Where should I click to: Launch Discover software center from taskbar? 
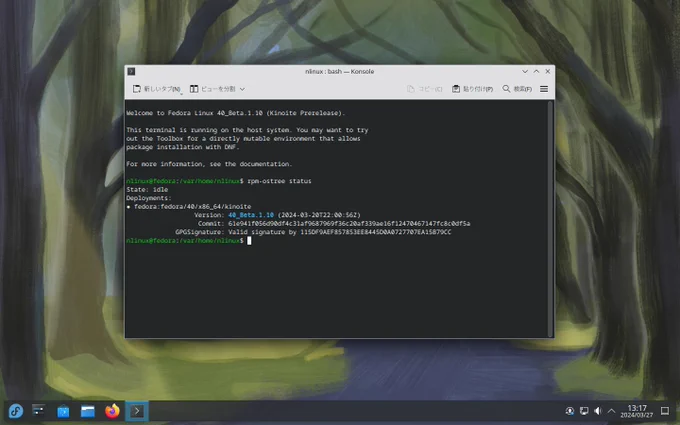[x=63, y=411]
